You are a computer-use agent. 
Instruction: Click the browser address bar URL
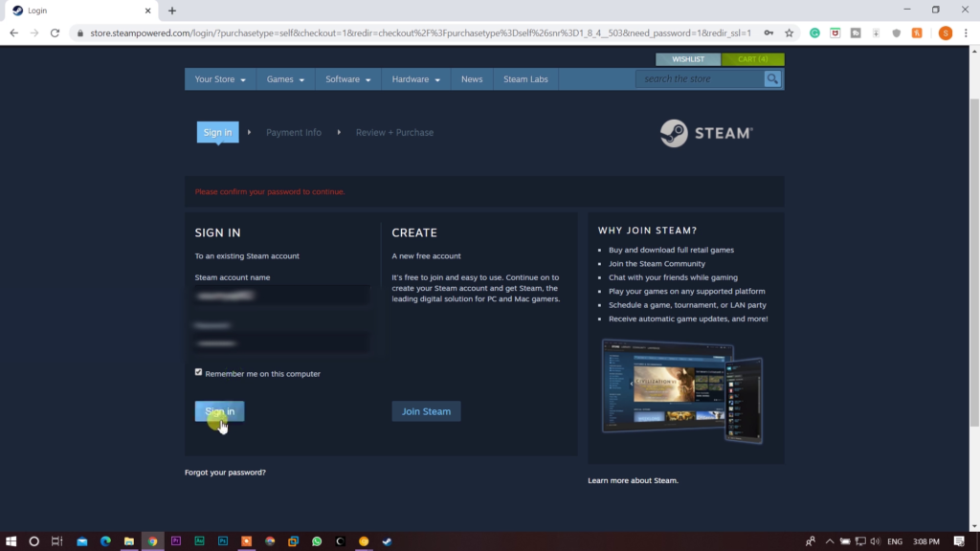[x=420, y=33]
